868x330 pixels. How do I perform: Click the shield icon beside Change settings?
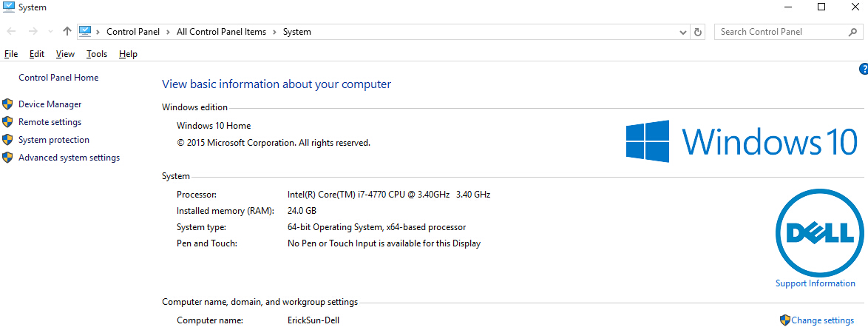pos(785,320)
